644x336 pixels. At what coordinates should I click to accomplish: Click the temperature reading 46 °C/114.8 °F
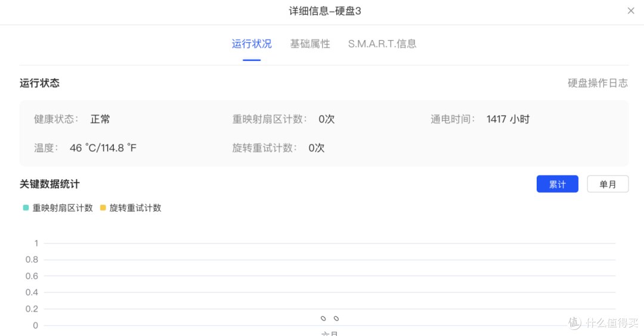103,148
